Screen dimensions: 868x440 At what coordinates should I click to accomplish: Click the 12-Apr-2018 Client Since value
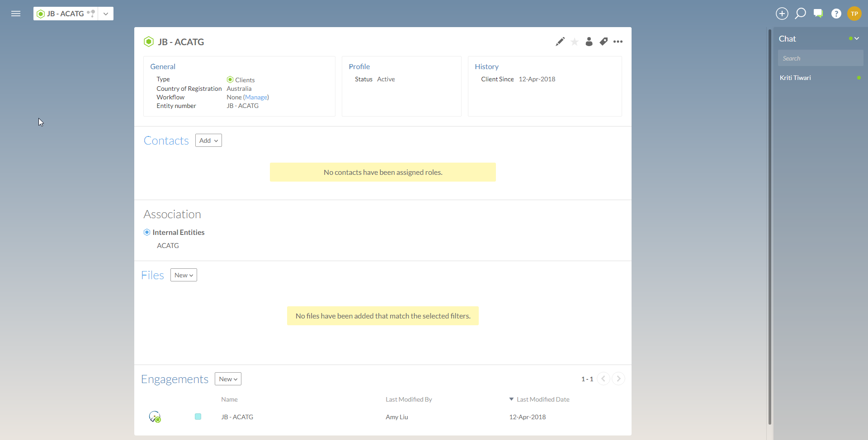(537, 79)
